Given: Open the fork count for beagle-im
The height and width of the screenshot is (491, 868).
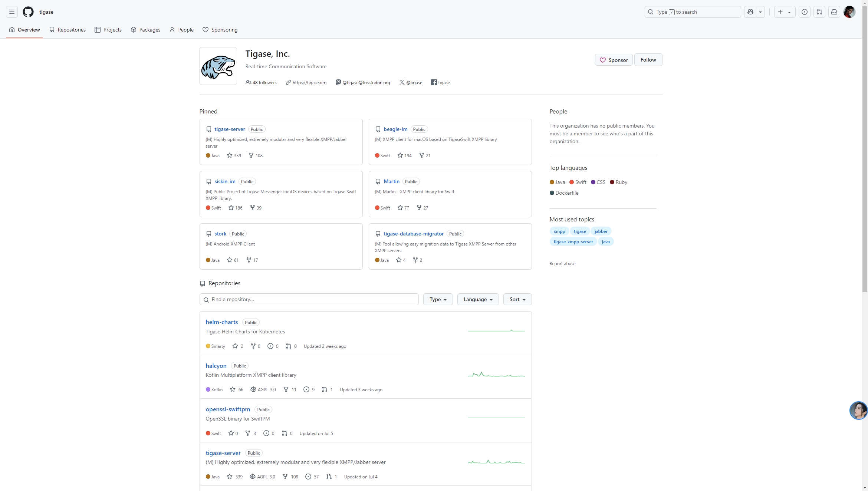Looking at the screenshot, I should pyautogui.click(x=425, y=155).
